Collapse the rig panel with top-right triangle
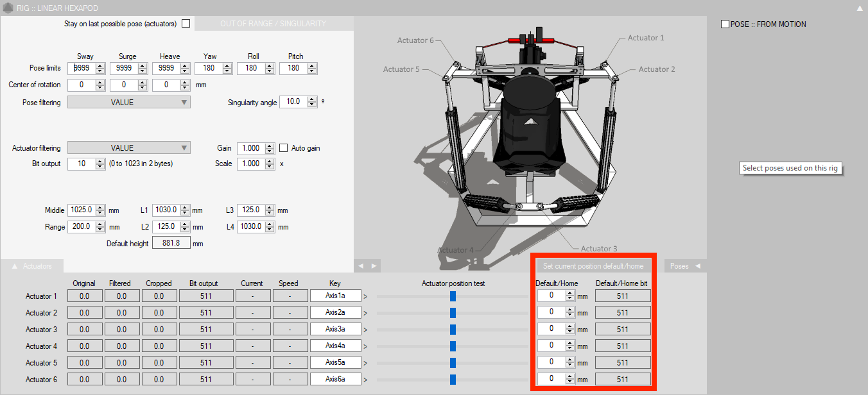This screenshot has width=868, height=395. pyautogui.click(x=859, y=8)
